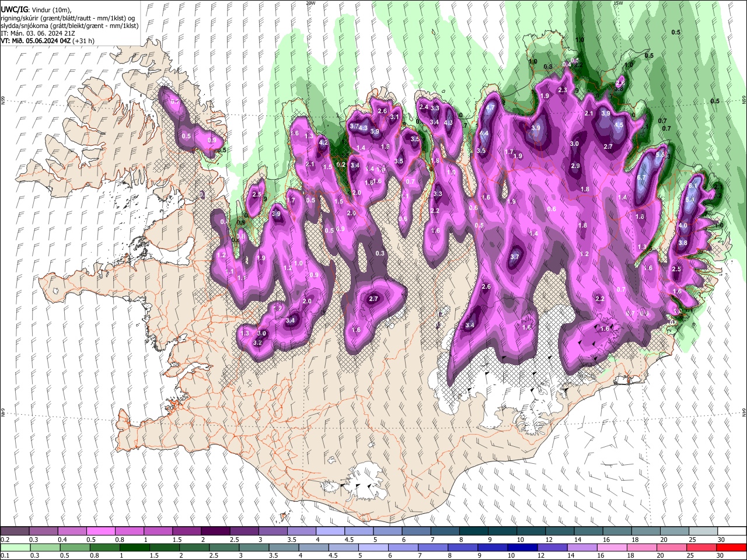Click the 'slydda/snjókoma' legend description line

coord(69,26)
